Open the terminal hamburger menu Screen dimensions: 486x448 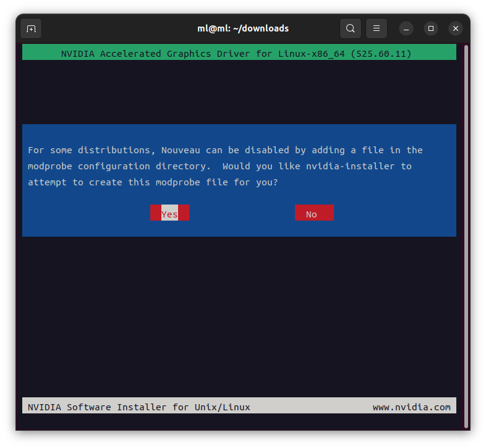point(377,28)
